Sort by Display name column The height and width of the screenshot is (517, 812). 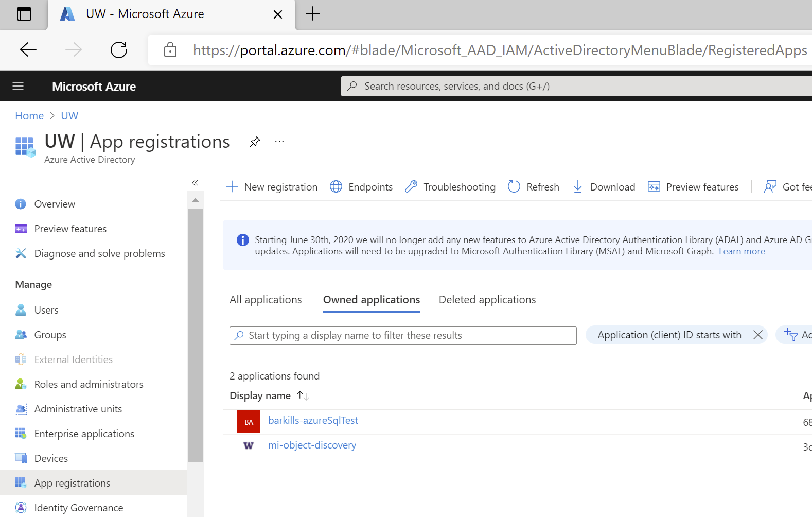[x=269, y=395]
